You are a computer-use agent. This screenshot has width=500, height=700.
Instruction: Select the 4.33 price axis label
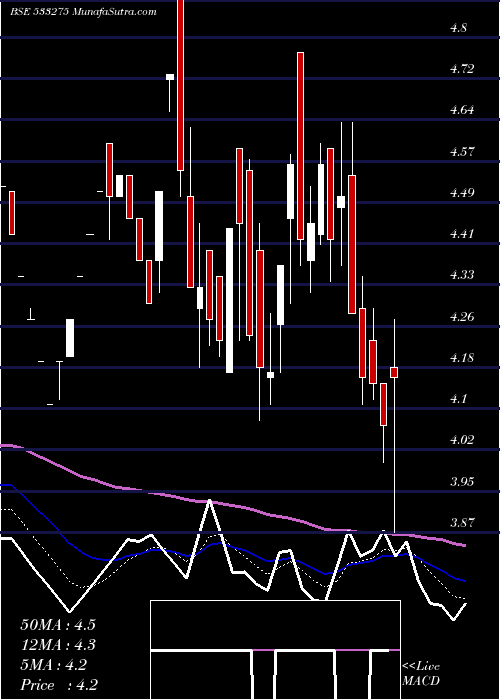tap(462, 275)
